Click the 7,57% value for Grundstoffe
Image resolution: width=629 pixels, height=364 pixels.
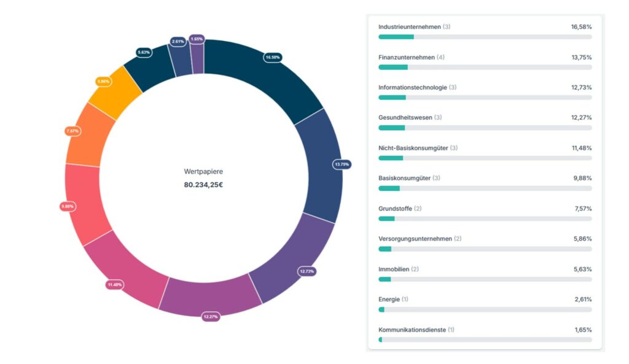pos(584,209)
